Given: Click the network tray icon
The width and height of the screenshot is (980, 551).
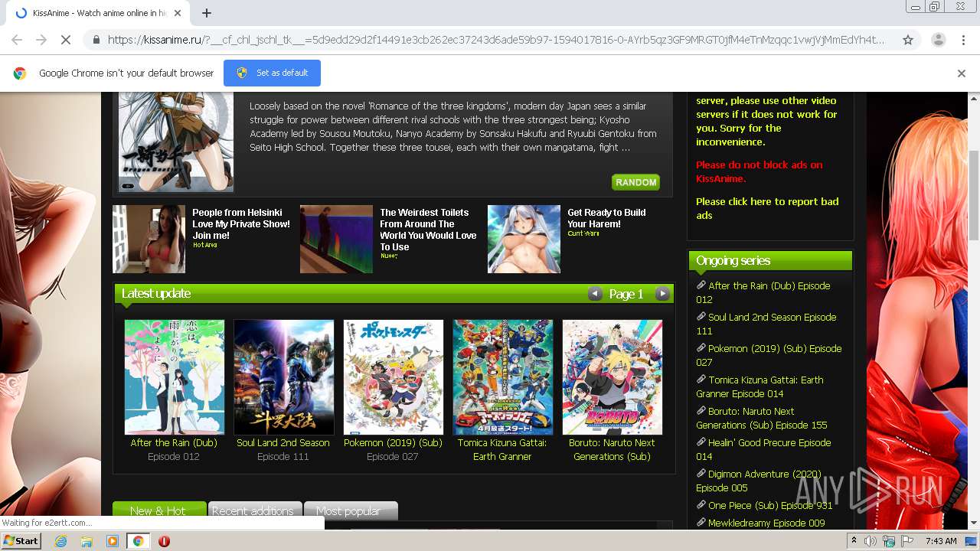Looking at the screenshot, I should coord(889,541).
